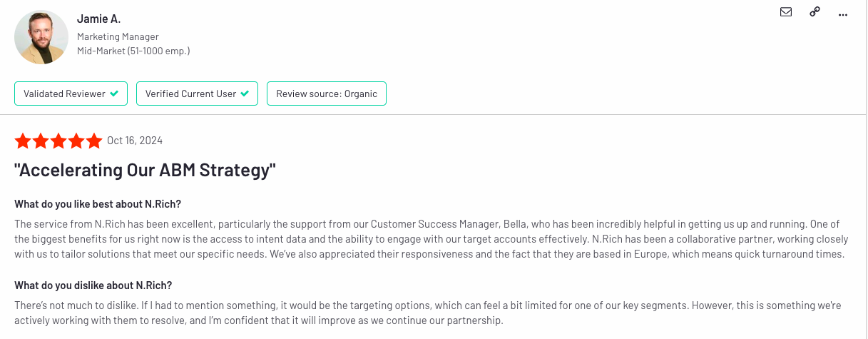The height and width of the screenshot is (339, 868).
Task: Click the Validated Reviewer badge
Action: (71, 93)
